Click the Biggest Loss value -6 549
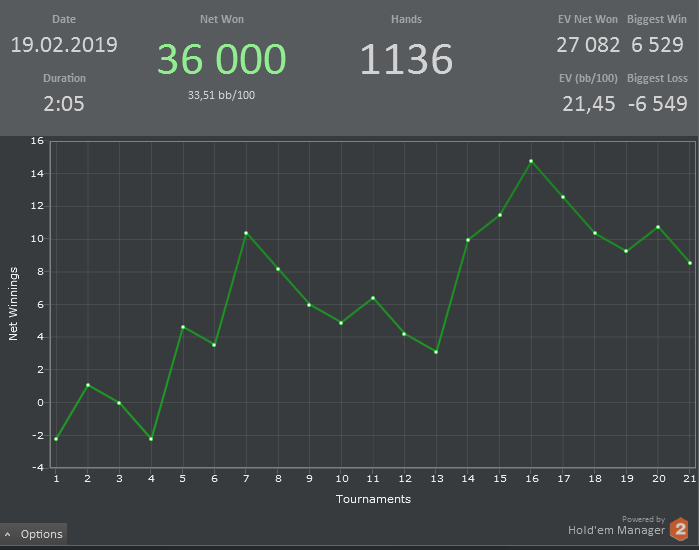Viewport: 699px width, 550px height. point(658,104)
